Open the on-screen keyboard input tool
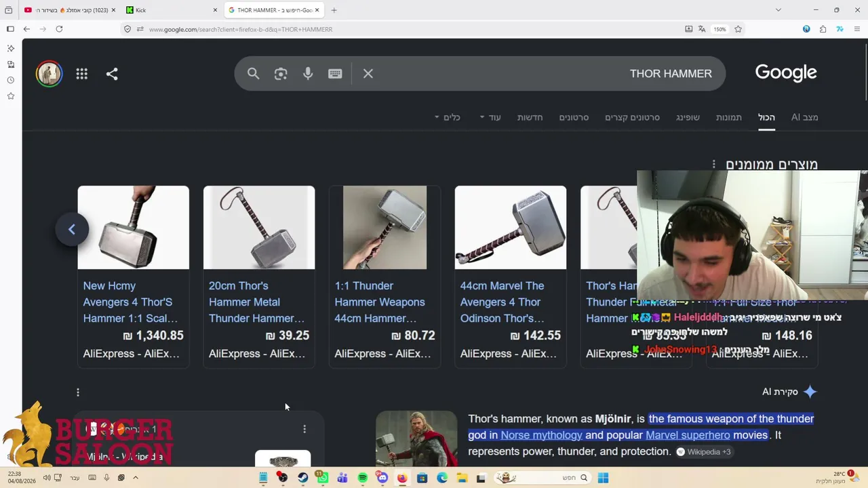Viewport: 868px width, 488px height. click(335, 73)
